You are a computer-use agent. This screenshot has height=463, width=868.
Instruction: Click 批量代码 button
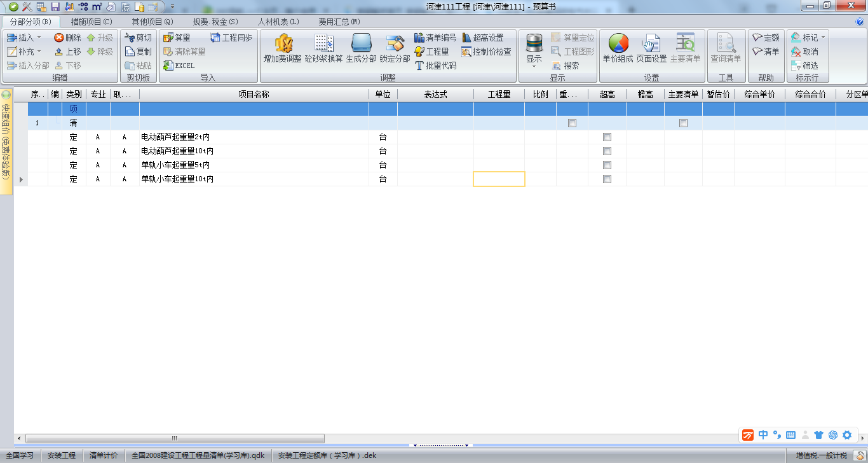(x=435, y=66)
